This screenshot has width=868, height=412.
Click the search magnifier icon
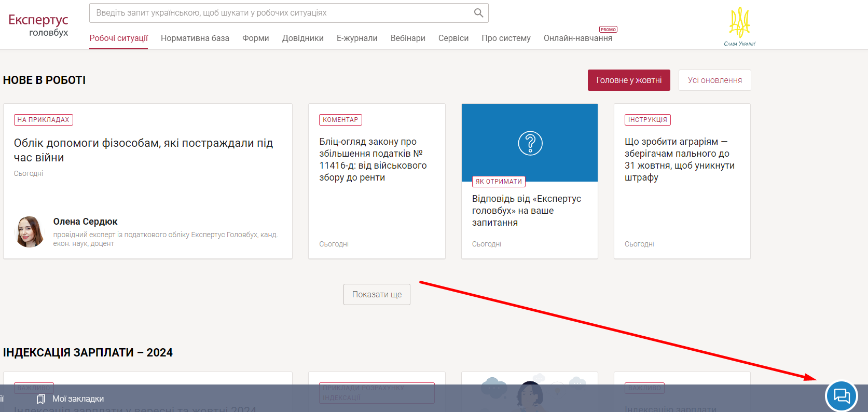(x=478, y=13)
